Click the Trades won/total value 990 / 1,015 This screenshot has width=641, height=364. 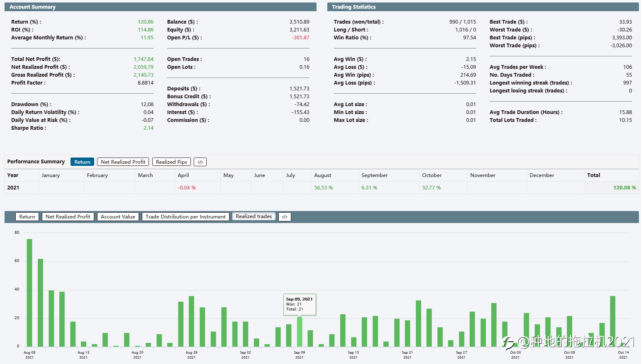(x=463, y=22)
